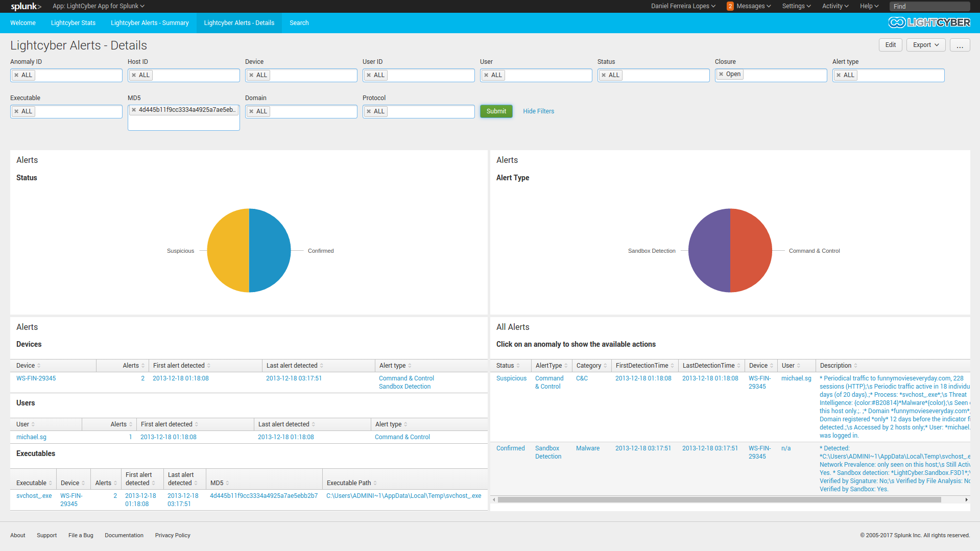
Task: Remove the ALL tag in Alert type
Action: coord(839,75)
